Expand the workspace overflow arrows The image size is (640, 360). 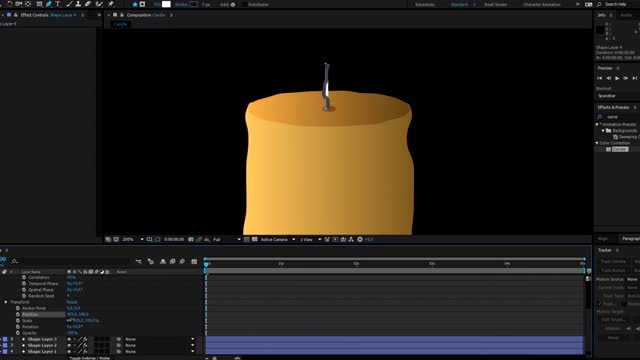pyautogui.click(x=578, y=4)
